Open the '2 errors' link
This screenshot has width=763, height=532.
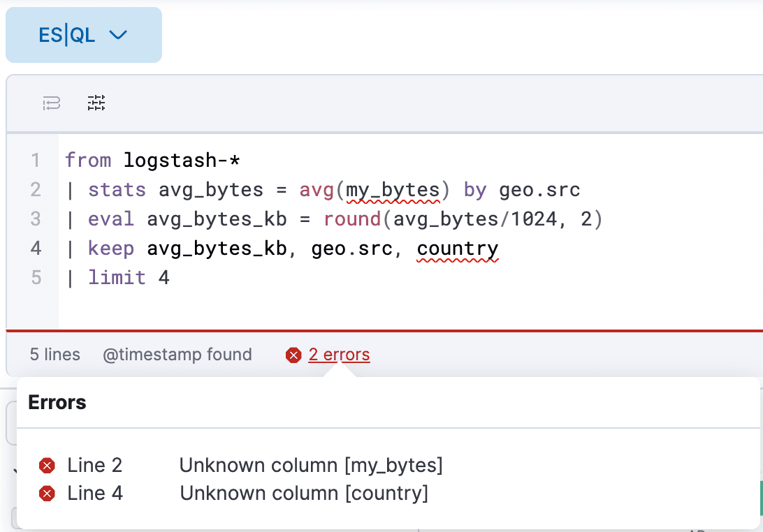click(x=339, y=355)
